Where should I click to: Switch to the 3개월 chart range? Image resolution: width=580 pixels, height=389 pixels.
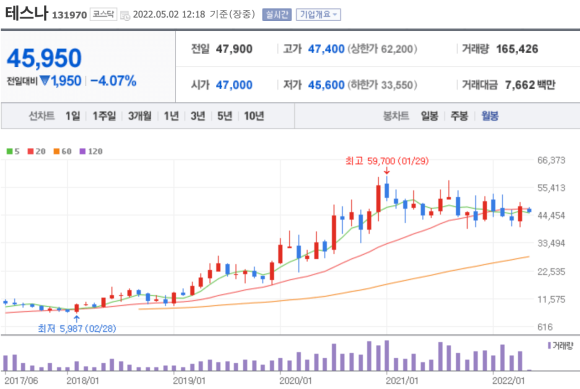click(140, 116)
